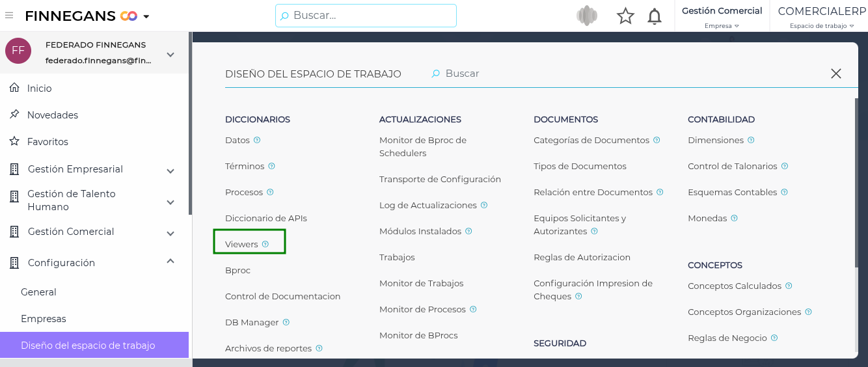Click help icon next to Dimensiones
The image size is (868, 367).
pyautogui.click(x=752, y=140)
